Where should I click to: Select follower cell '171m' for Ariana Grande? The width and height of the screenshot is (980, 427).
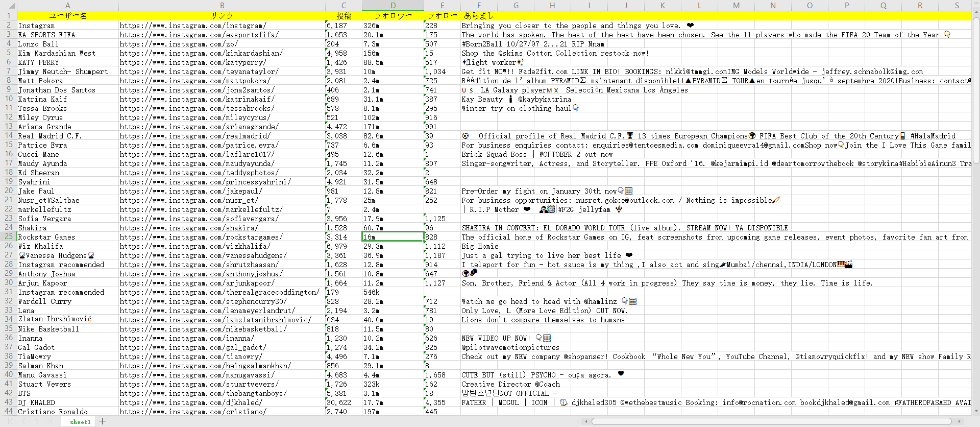tap(393, 126)
